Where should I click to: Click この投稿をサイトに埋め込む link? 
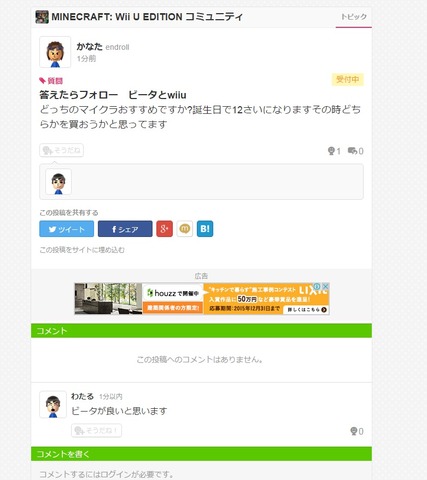click(x=82, y=250)
